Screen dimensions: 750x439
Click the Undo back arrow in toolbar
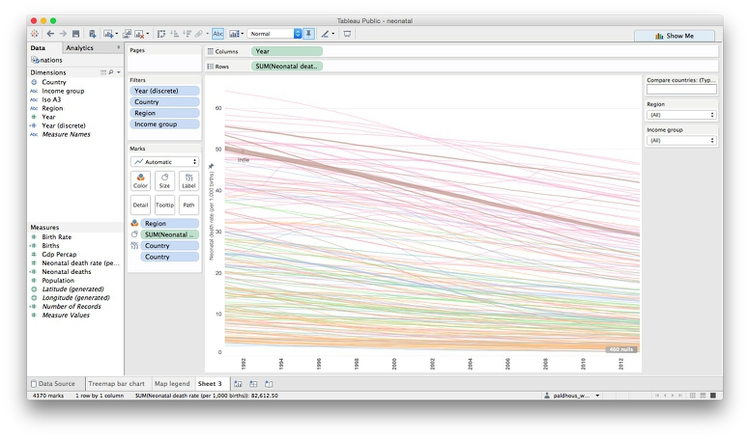50,34
